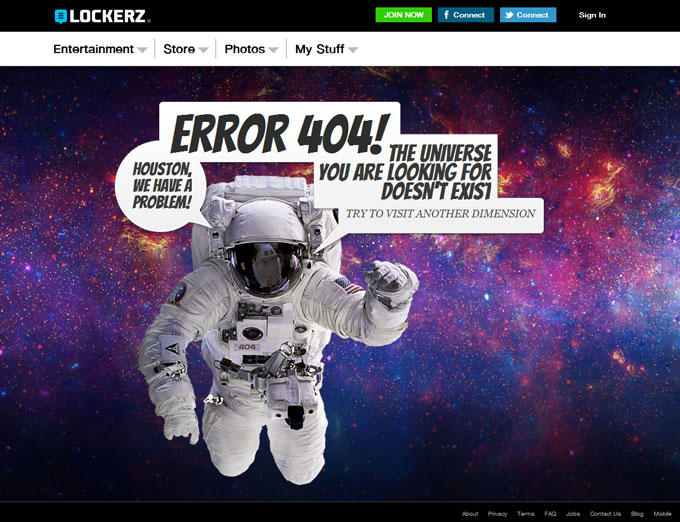Open the Sign In link
680x522 pixels.
tap(592, 15)
